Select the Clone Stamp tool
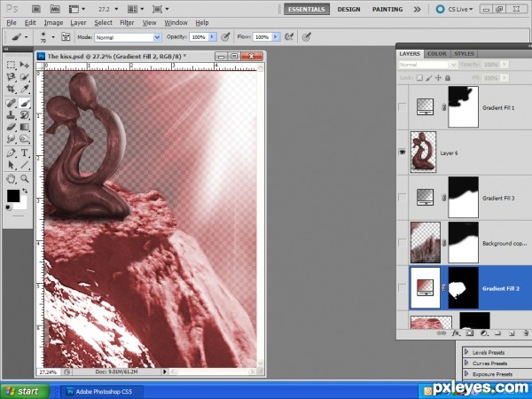Screen dimensions: 532x399 click(11, 114)
